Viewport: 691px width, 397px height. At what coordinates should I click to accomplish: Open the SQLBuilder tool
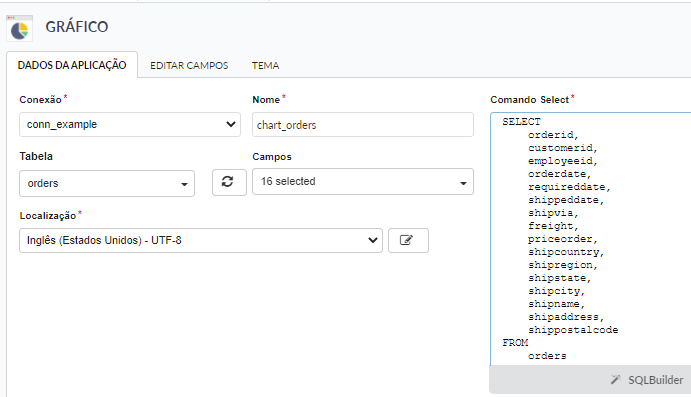[x=647, y=380]
